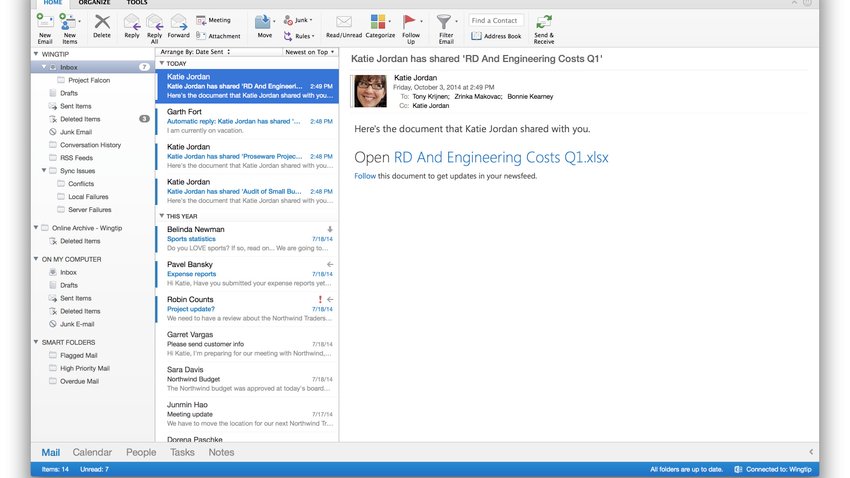The image size is (850, 478).
Task: Open Sara Davis Northwind Budget email
Action: click(247, 379)
